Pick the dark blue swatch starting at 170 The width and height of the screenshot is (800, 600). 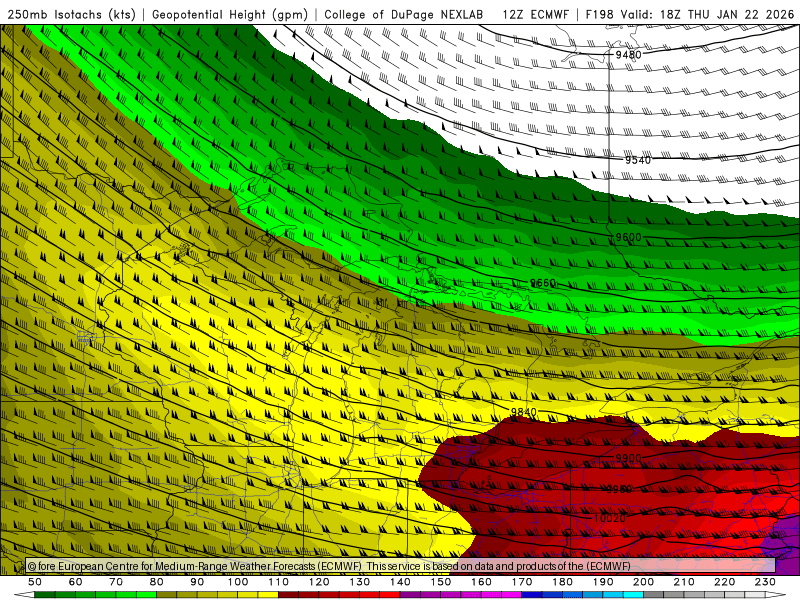click(532, 595)
